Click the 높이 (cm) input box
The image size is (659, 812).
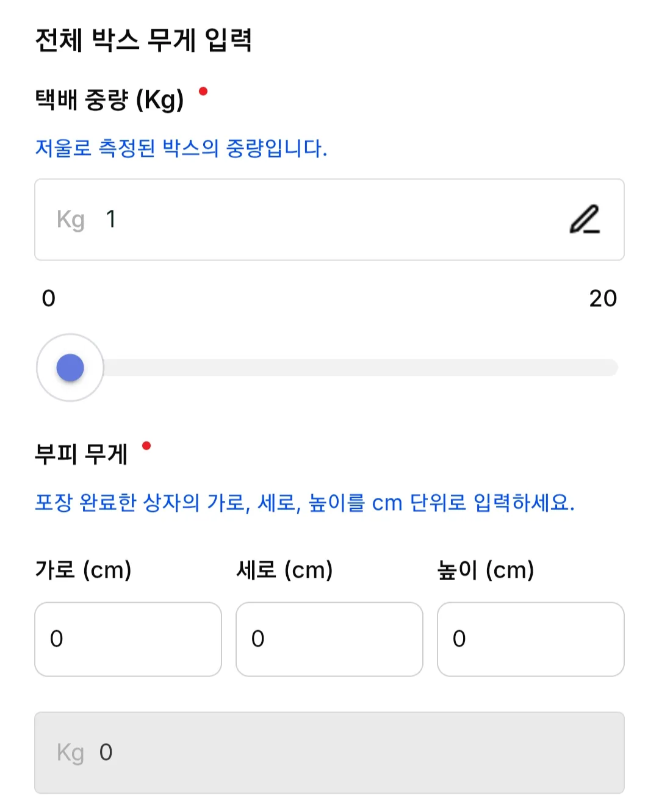point(531,639)
